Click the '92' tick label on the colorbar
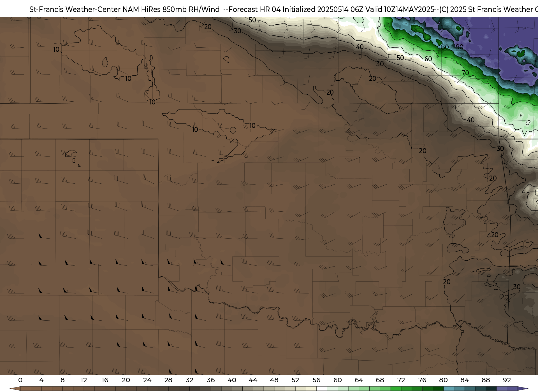Viewport: 538px width, 392px height. pyautogui.click(x=507, y=380)
